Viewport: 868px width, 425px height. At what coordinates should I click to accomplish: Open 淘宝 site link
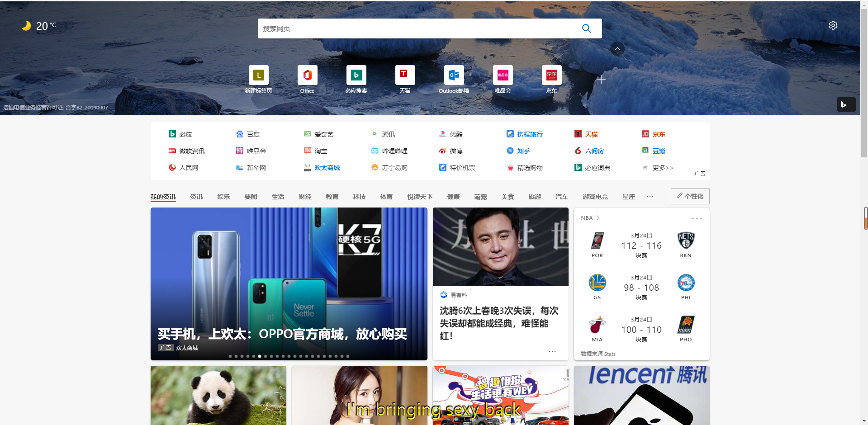point(315,151)
